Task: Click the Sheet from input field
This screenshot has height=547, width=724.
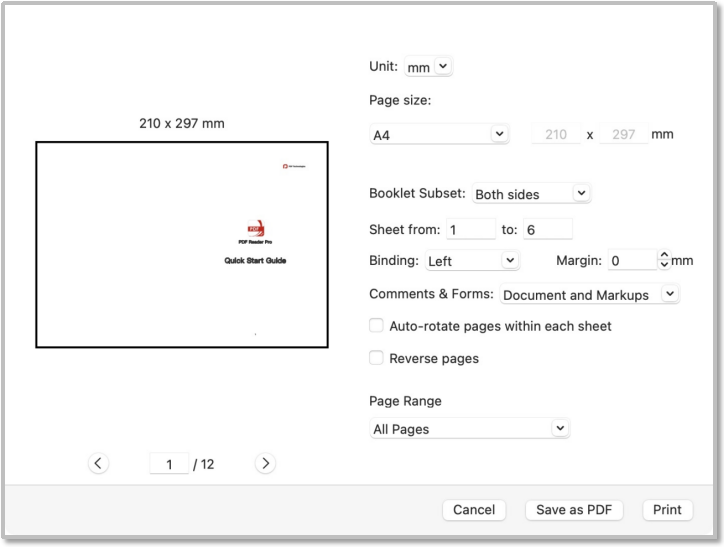Action: (x=470, y=229)
